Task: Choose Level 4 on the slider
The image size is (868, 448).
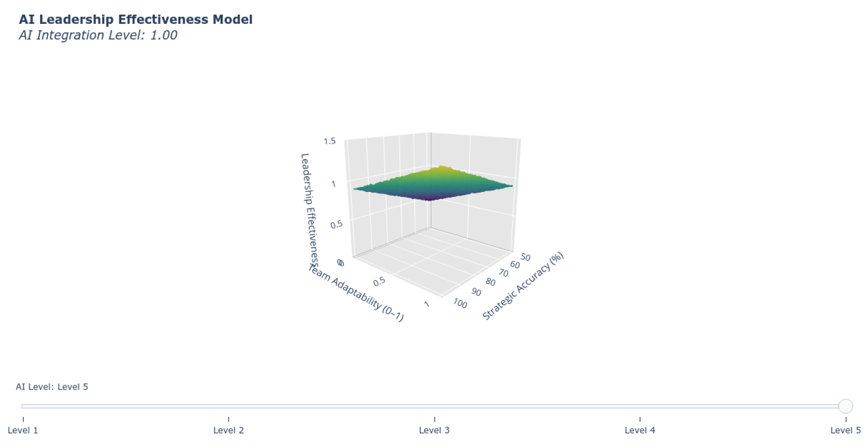Action: [x=640, y=430]
